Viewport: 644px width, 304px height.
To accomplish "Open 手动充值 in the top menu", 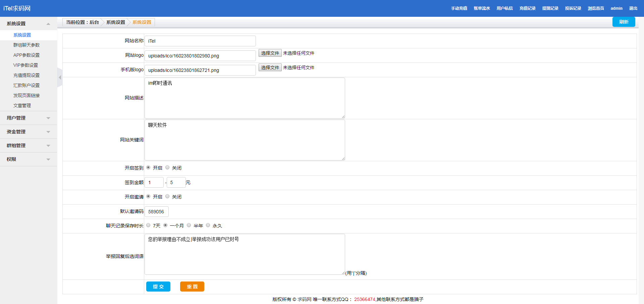I will 459,8.
